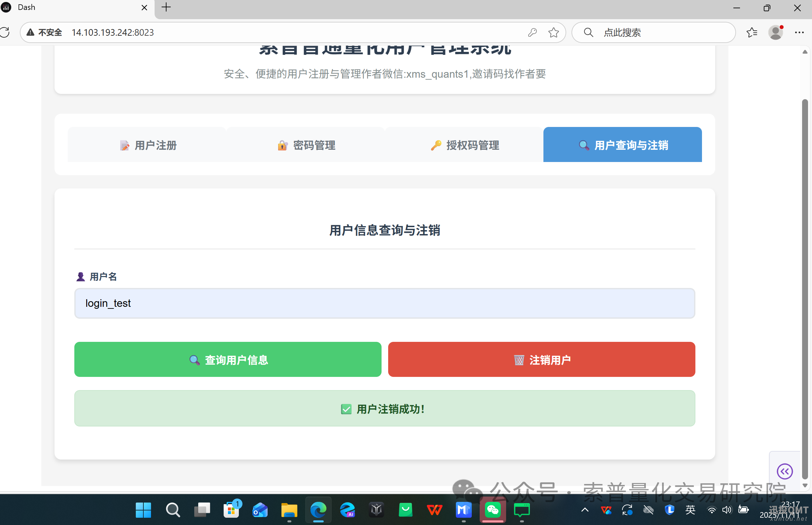The height and width of the screenshot is (525, 812).
Task: Open WeChat from the taskbar
Action: tap(493, 510)
